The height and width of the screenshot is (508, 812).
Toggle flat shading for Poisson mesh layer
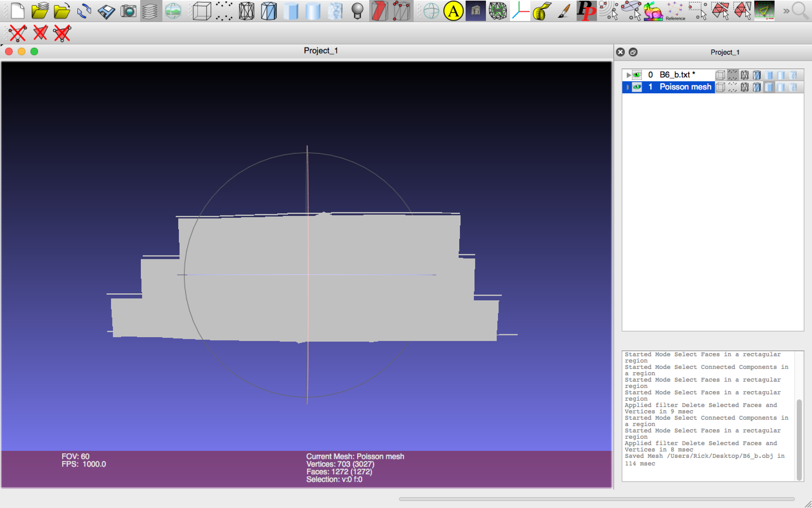pyautogui.click(x=769, y=87)
